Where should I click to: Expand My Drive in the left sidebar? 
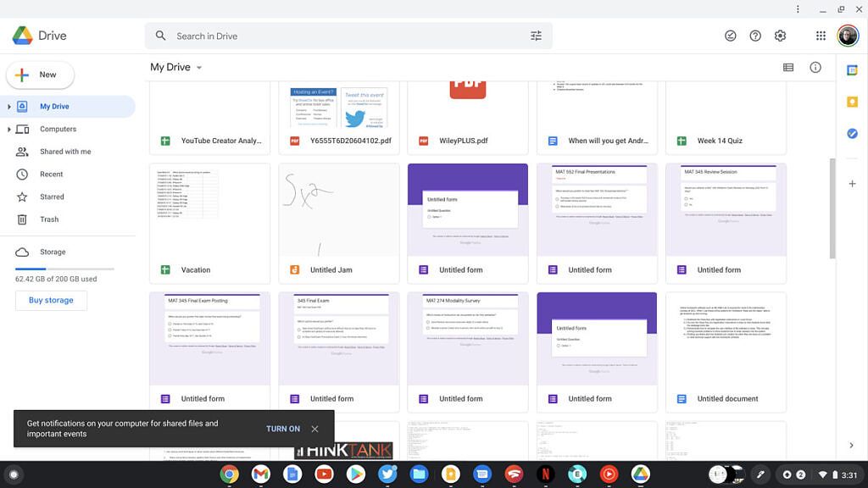coord(8,106)
